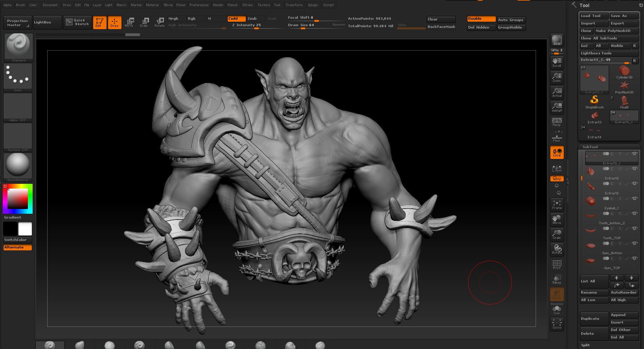Click the Xpose icon
The width and height of the screenshot is (644, 349).
click(557, 324)
